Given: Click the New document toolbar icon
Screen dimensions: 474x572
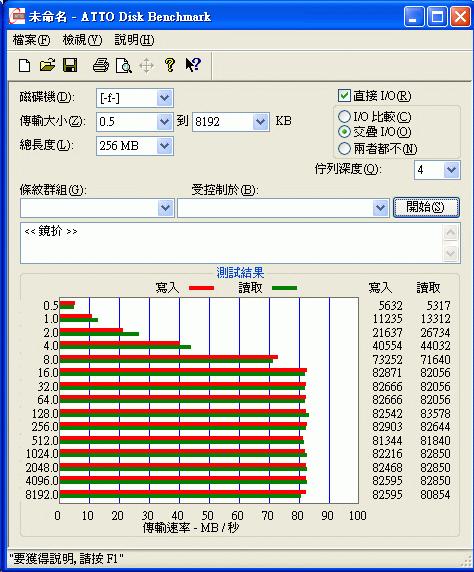Looking at the screenshot, I should pyautogui.click(x=24, y=66).
